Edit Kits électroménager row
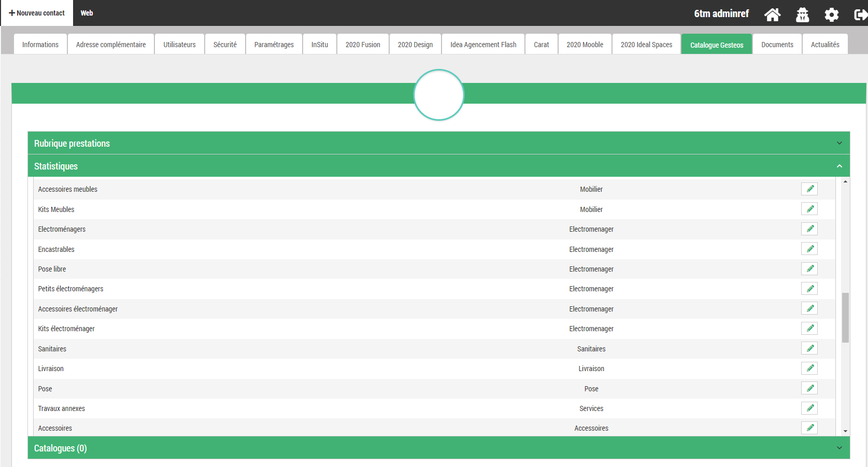868x467 pixels. (809, 329)
